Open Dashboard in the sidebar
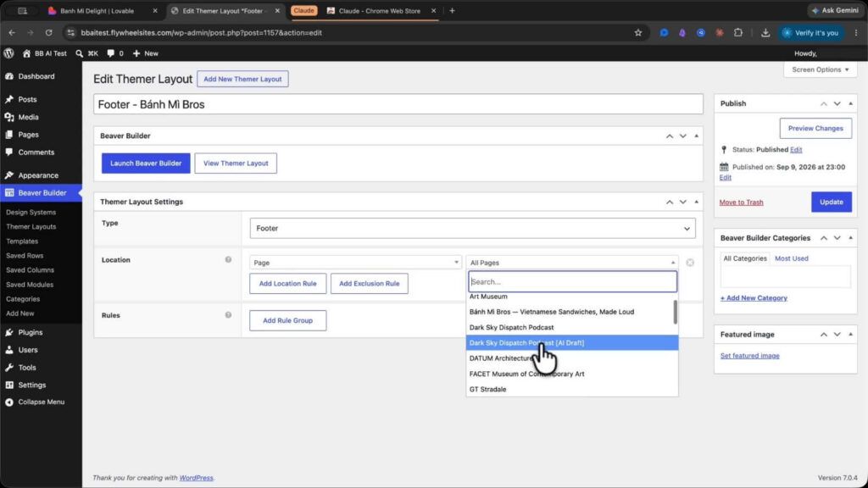868x488 pixels. coord(36,76)
